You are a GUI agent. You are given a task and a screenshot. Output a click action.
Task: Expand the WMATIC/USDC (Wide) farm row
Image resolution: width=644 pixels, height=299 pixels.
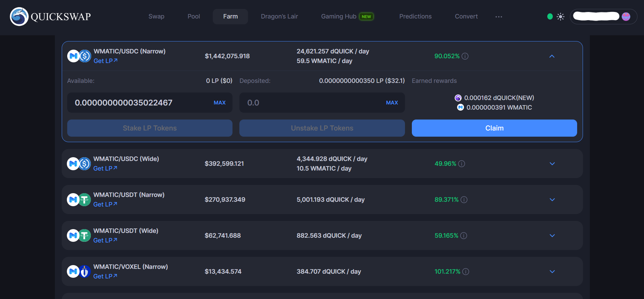pyautogui.click(x=552, y=164)
